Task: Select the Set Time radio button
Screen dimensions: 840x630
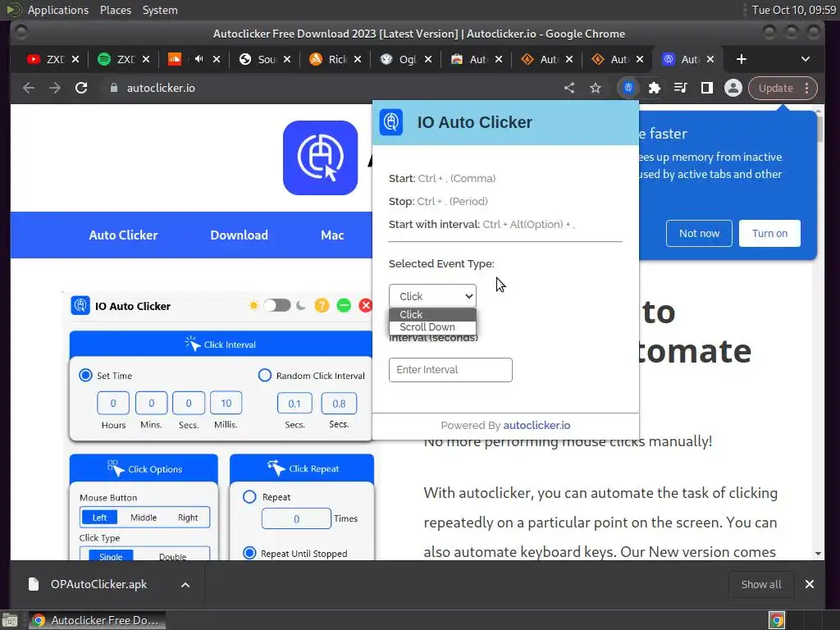Action: tap(85, 375)
